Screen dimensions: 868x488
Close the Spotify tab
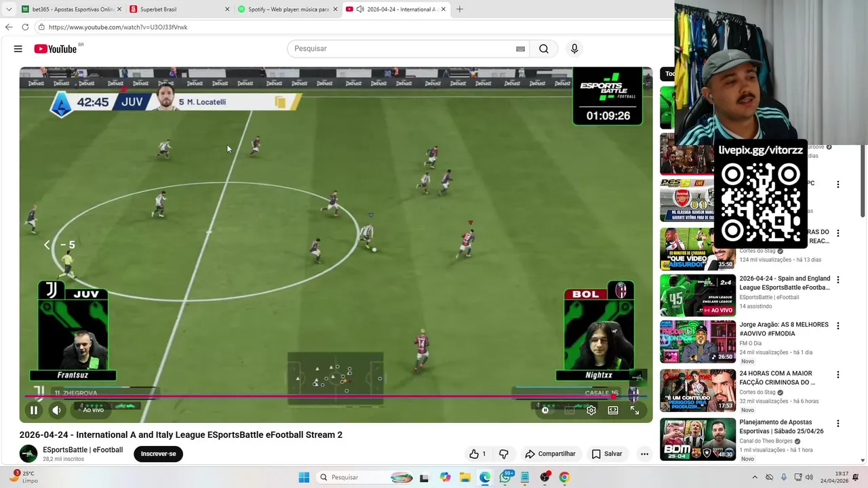335,9
